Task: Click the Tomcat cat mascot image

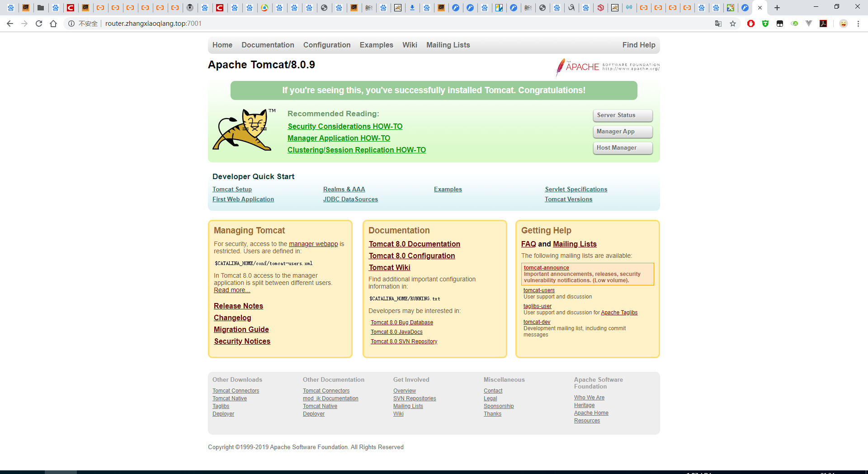Action: coord(244,129)
